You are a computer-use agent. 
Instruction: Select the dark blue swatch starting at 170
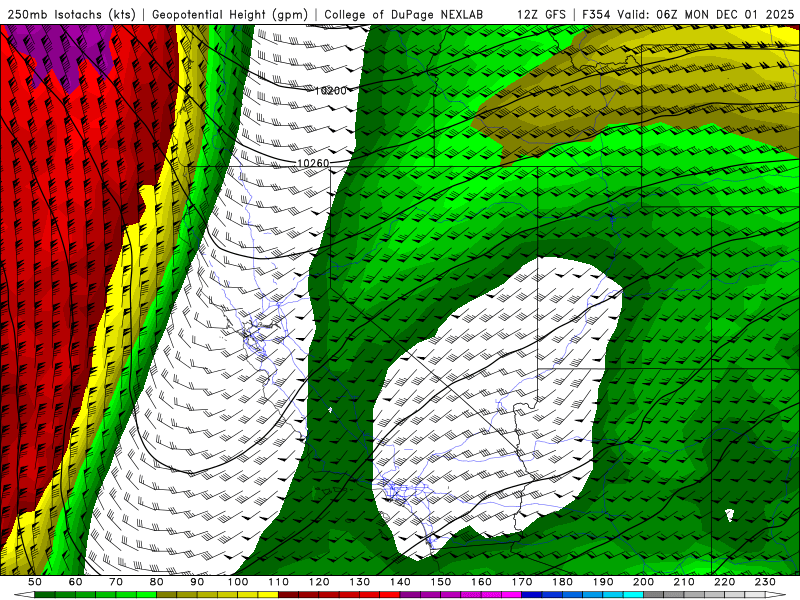(532, 595)
